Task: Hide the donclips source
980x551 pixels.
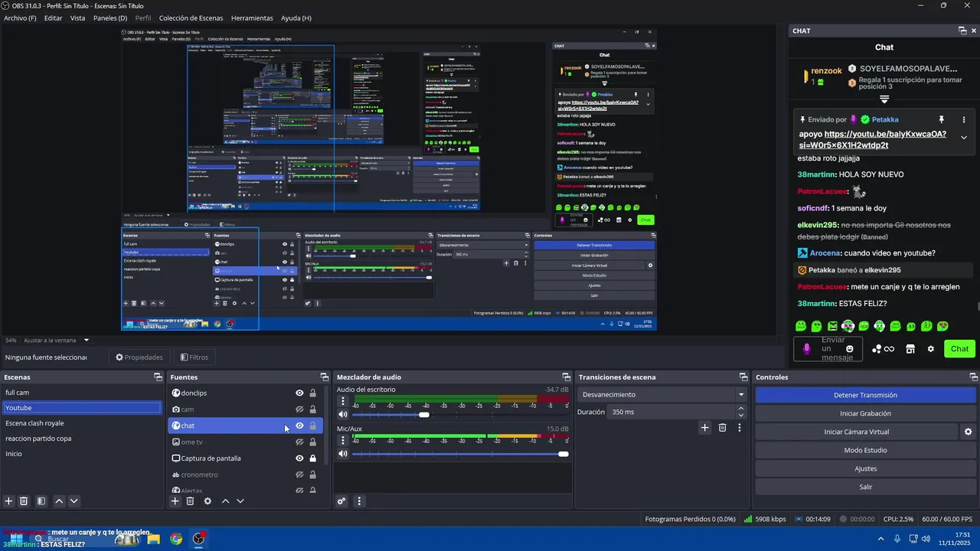Action: tap(299, 393)
